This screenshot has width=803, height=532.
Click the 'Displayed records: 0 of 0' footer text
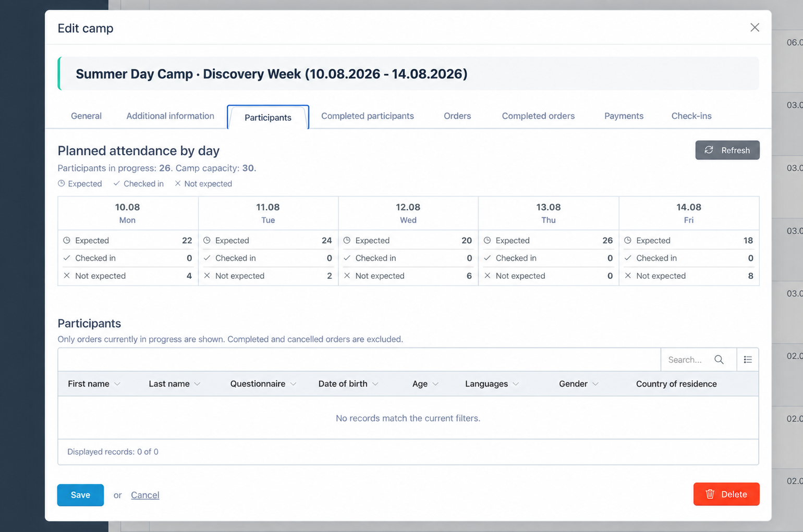113,452
